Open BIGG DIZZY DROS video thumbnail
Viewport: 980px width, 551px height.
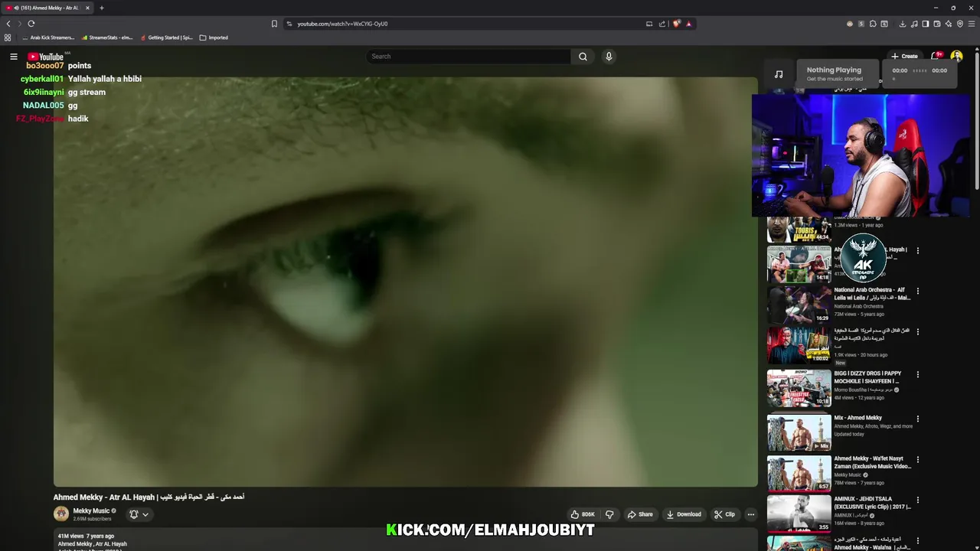[799, 388]
